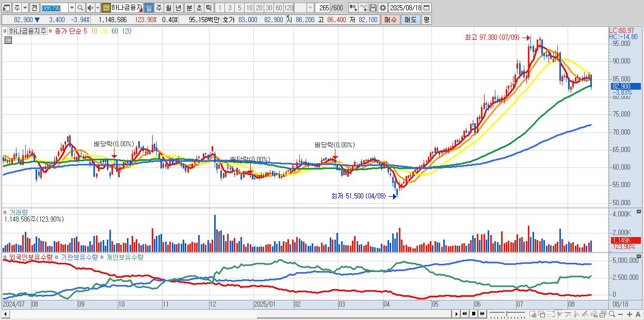Select the 1 interval tab
This screenshot has width=644, height=320.
click(x=219, y=8)
